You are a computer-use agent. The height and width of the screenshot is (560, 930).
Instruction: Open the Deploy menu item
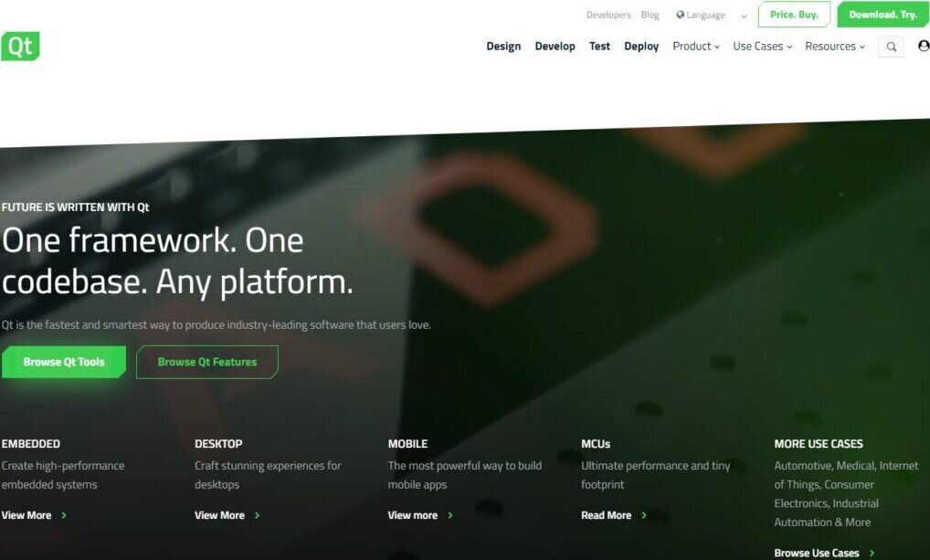(x=641, y=47)
